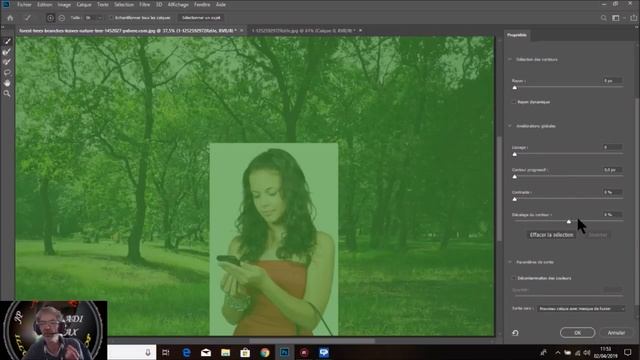Select the Quick Selection tool
Screen dimensions: 640x360
coord(7,41)
